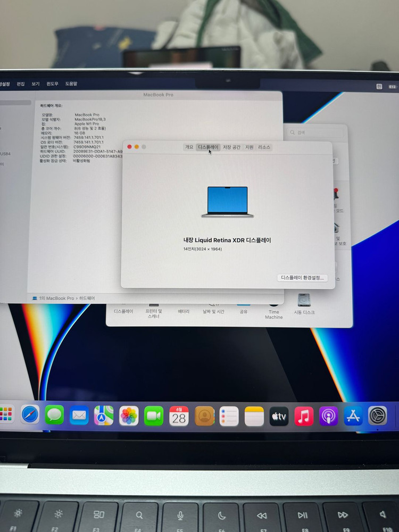Select the 'Apple M1 Pro' chip value

(x=87, y=124)
